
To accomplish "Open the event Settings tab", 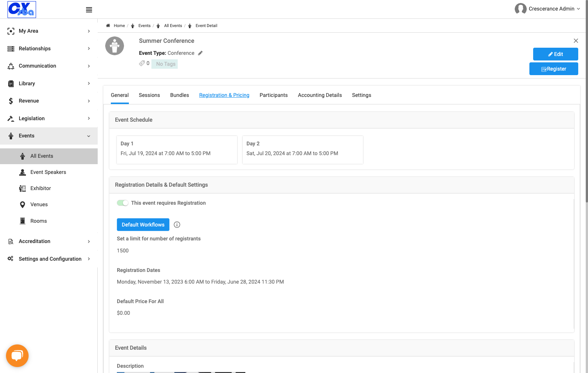I will coord(361,95).
